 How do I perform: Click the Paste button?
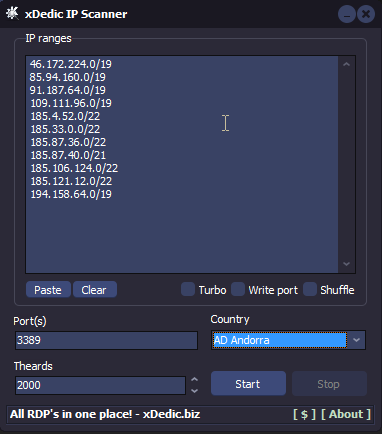click(x=48, y=289)
